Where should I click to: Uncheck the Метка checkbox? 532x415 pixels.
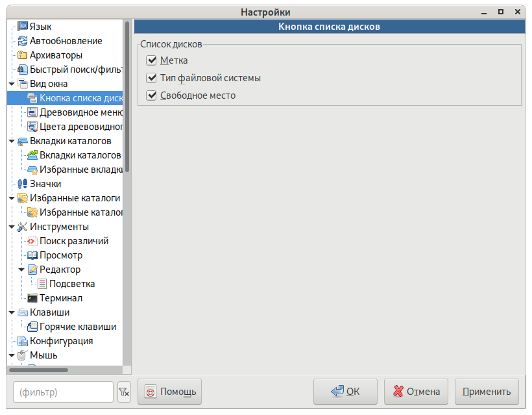[x=152, y=60]
